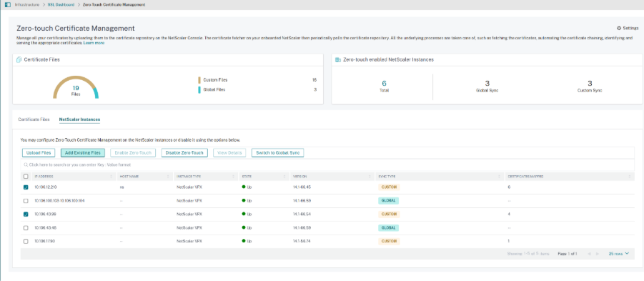
Task: Check the 10.106.43.46 row checkbox
Action: [26, 228]
